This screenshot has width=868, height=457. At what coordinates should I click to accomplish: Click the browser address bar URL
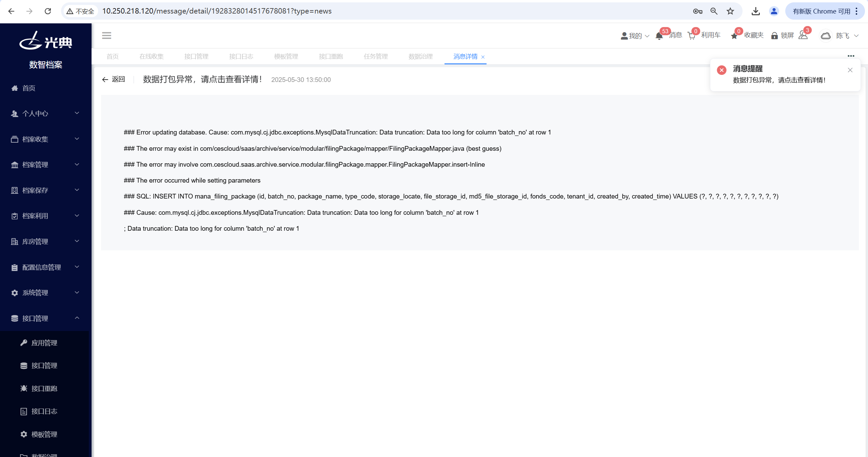point(217,11)
